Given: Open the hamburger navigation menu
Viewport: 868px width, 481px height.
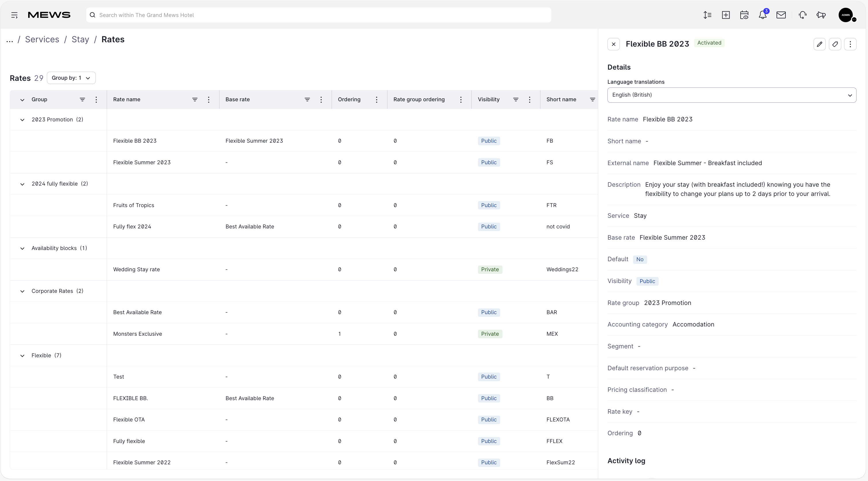Looking at the screenshot, I should click(x=14, y=15).
